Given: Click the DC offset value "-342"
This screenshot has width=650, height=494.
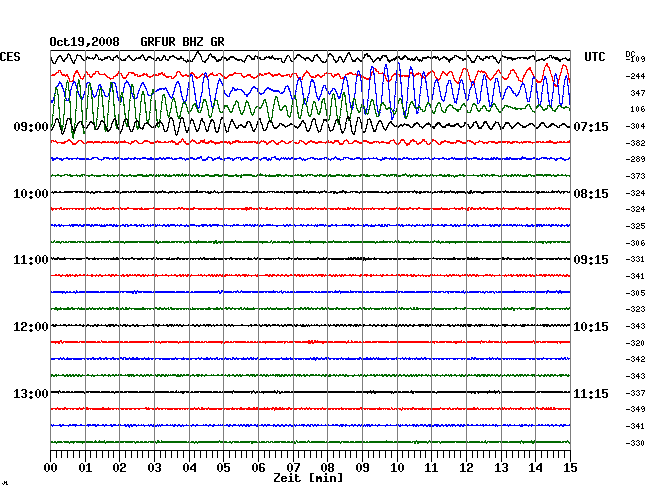Looking at the screenshot, I should (635, 359).
